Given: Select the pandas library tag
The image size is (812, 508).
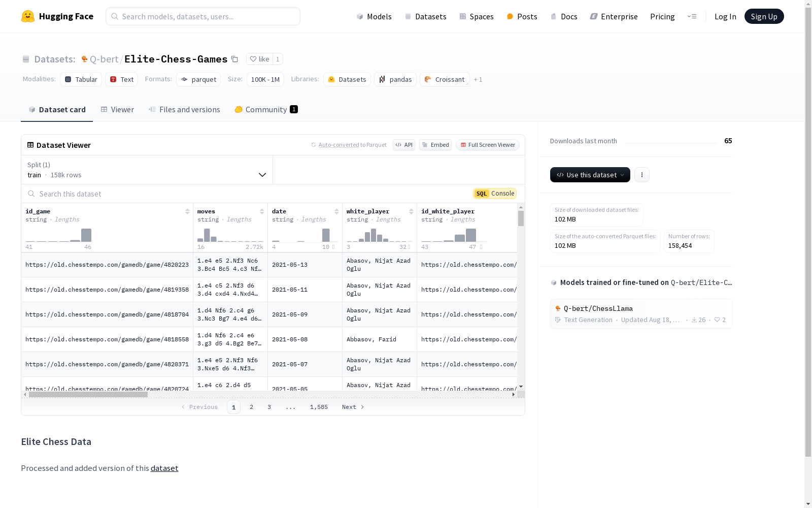Looking at the screenshot, I should tap(395, 79).
